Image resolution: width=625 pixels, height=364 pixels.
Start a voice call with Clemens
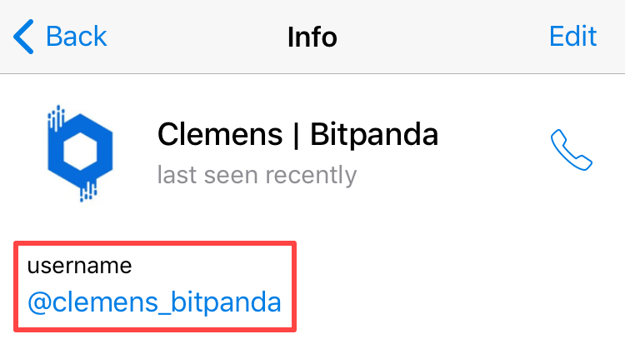click(571, 150)
